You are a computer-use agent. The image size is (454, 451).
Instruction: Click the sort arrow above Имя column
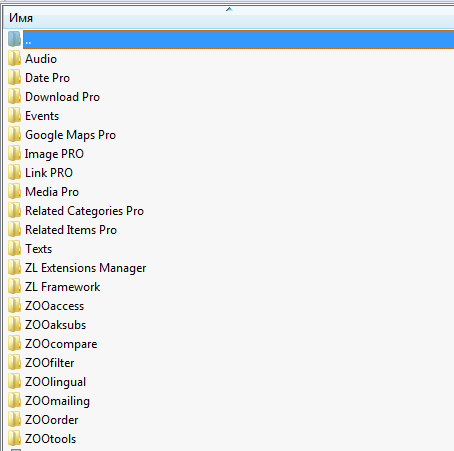229,9
